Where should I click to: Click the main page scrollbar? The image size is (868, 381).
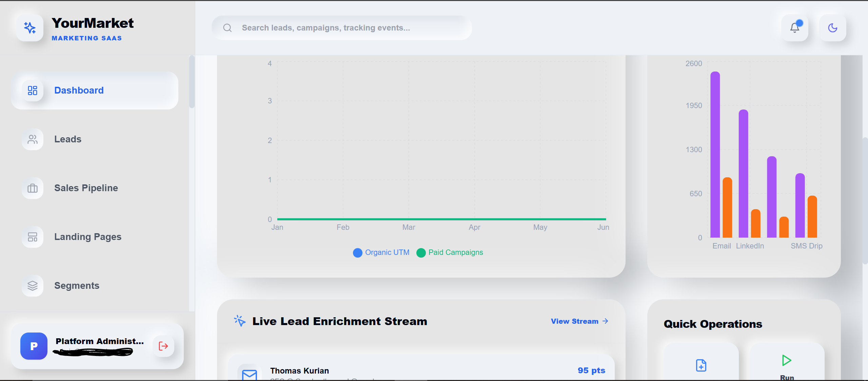865,201
